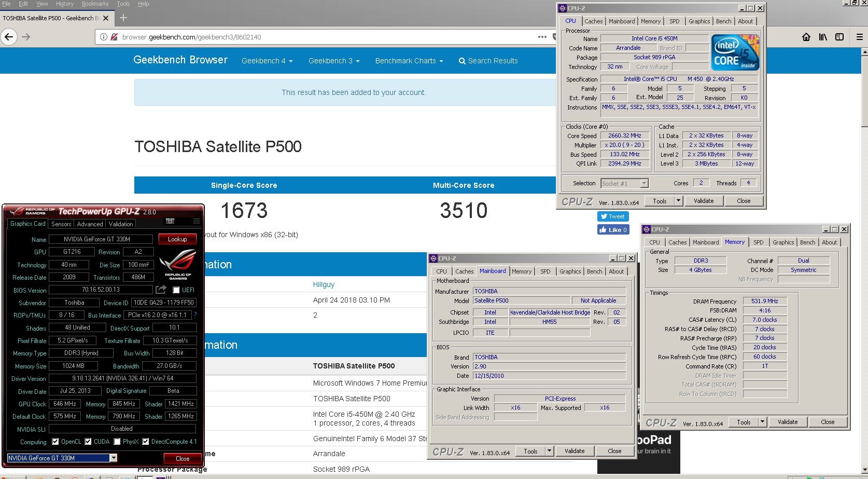
Task: Click the site information icon in address bar
Action: [x=104, y=37]
